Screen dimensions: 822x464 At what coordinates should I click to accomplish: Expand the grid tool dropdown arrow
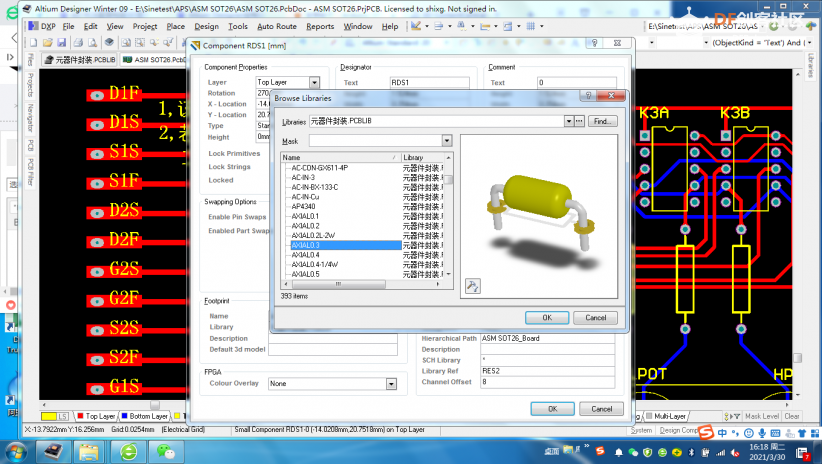tap(542, 26)
